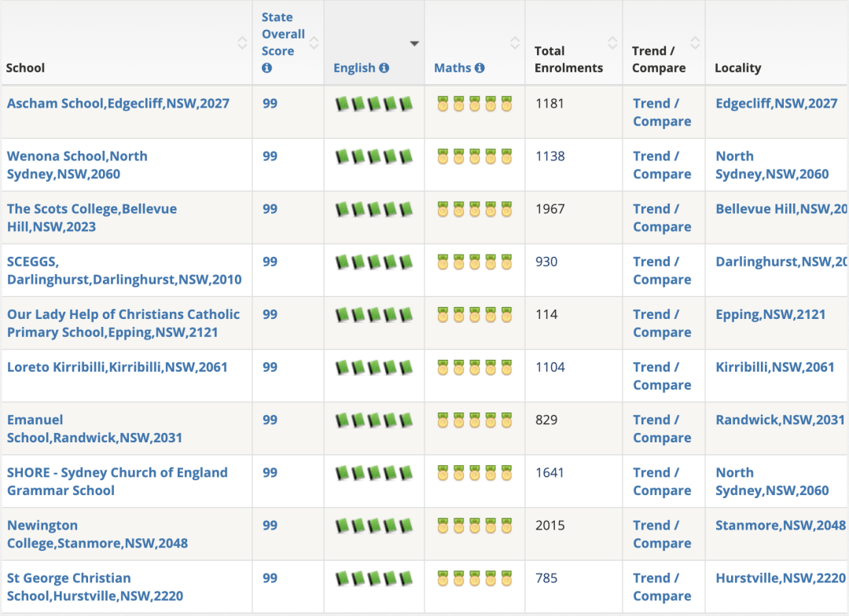
Task: Click English book rating for Loreto Kirribilli
Action: (374, 368)
